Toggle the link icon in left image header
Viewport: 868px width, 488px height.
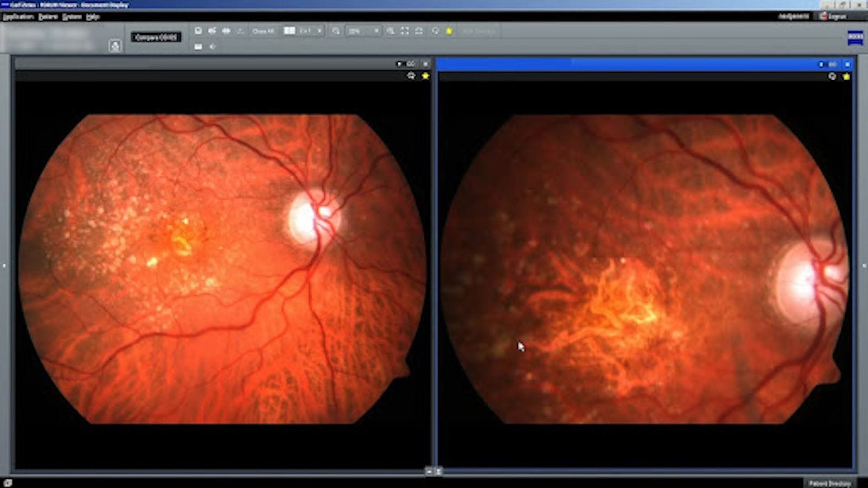(x=411, y=64)
